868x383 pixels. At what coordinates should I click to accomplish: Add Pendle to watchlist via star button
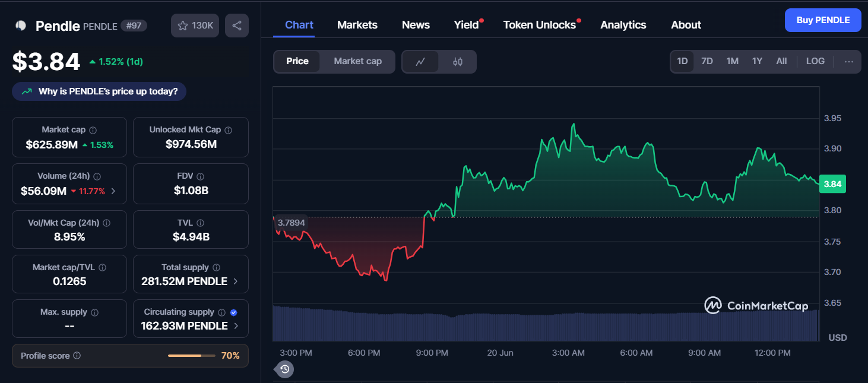click(x=195, y=26)
